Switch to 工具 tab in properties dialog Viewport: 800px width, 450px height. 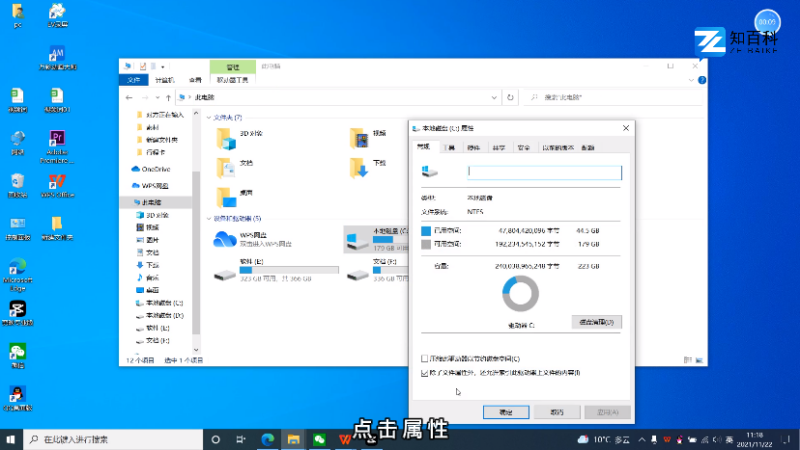pos(449,147)
